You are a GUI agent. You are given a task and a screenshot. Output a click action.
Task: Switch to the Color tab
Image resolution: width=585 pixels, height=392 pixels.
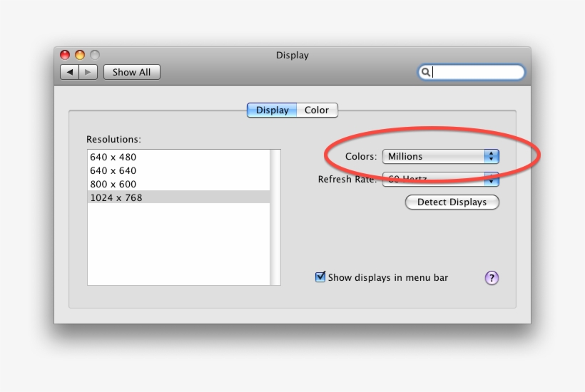pos(317,110)
